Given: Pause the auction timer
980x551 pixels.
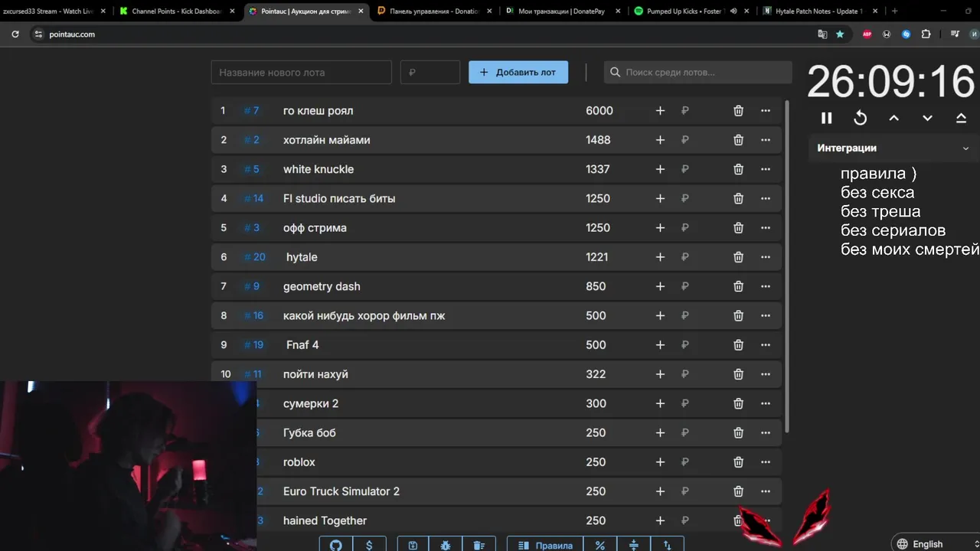Looking at the screenshot, I should click(x=826, y=118).
